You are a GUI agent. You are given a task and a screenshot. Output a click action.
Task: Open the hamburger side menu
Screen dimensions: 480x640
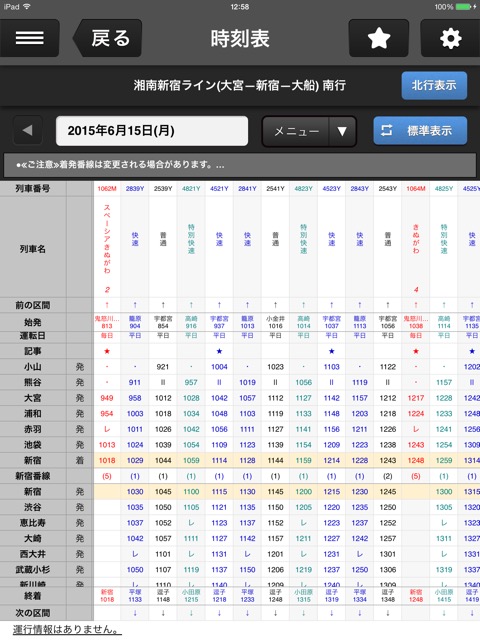click(x=29, y=38)
